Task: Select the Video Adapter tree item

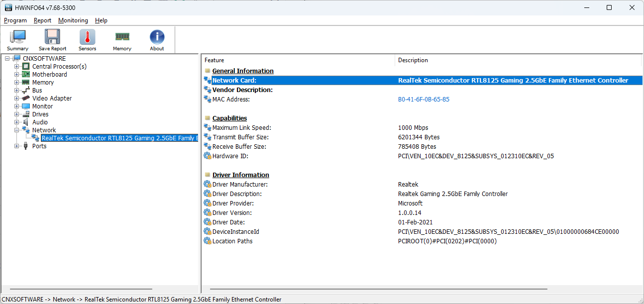Action: click(52, 99)
